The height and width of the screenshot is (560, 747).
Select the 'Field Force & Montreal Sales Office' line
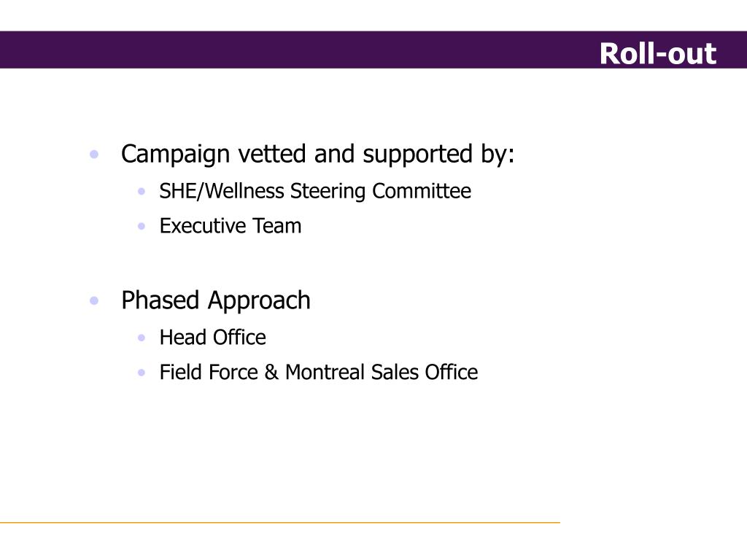[318, 372]
